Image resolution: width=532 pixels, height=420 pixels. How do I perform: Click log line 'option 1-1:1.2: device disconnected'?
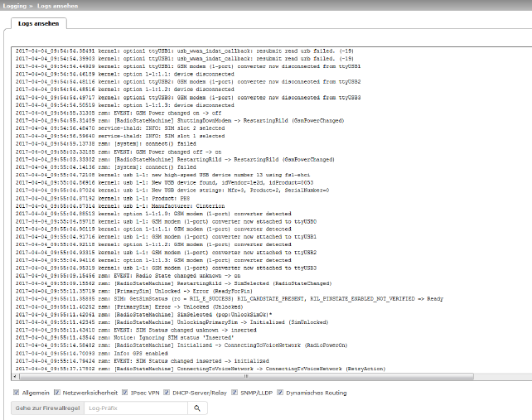[125, 89]
